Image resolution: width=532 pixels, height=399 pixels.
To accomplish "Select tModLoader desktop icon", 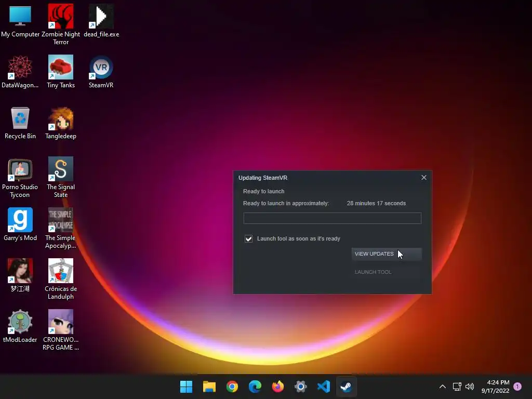I will click(x=20, y=326).
